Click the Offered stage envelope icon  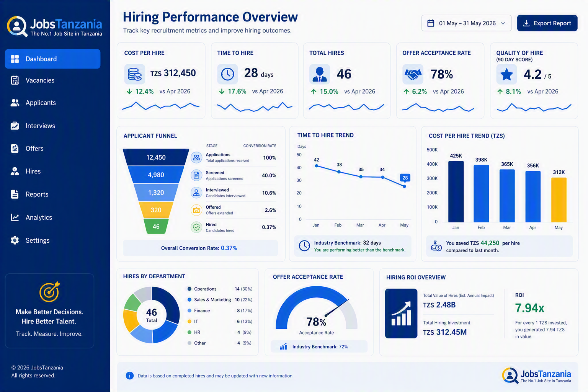click(196, 210)
